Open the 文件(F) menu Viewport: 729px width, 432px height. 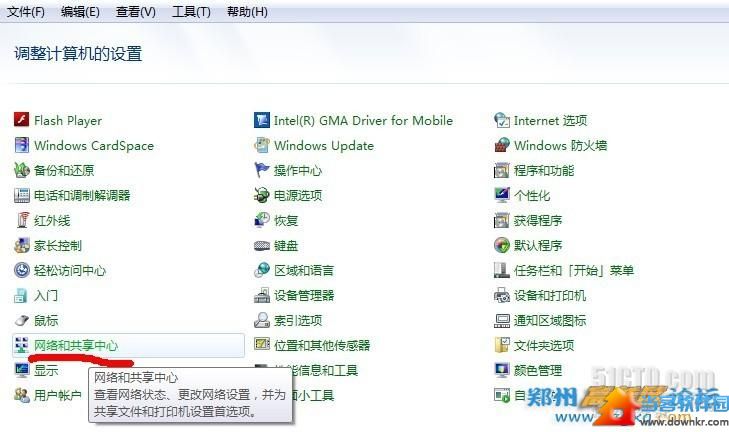pos(26,11)
